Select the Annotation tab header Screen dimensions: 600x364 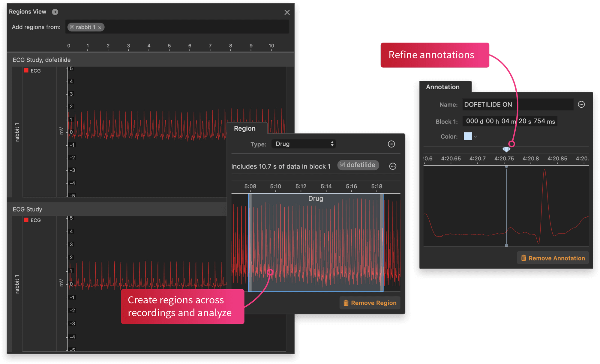443,87
